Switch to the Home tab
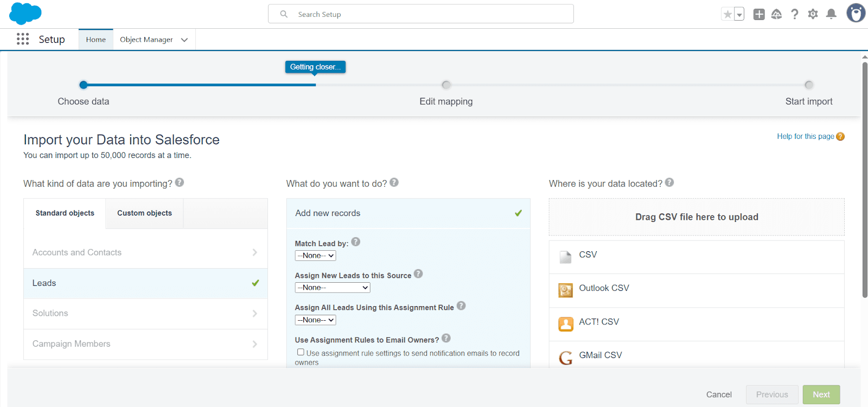Image resolution: width=868 pixels, height=407 pixels. [x=96, y=40]
